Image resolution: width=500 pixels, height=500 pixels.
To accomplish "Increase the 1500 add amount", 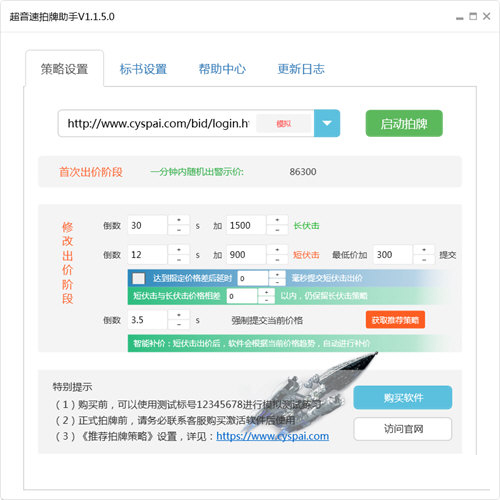I will pos(277,220).
